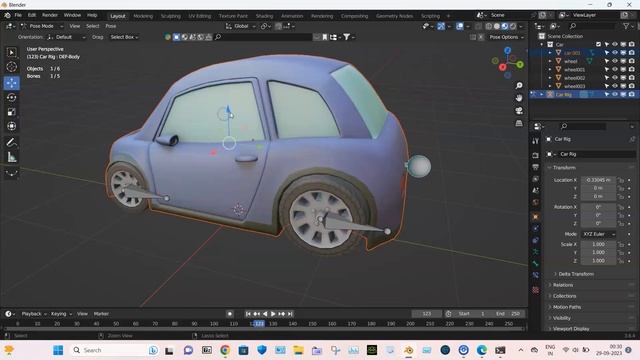Viewport: 640px width, 360px height.
Task: Open the timeline Keying menu
Action: [60, 314]
